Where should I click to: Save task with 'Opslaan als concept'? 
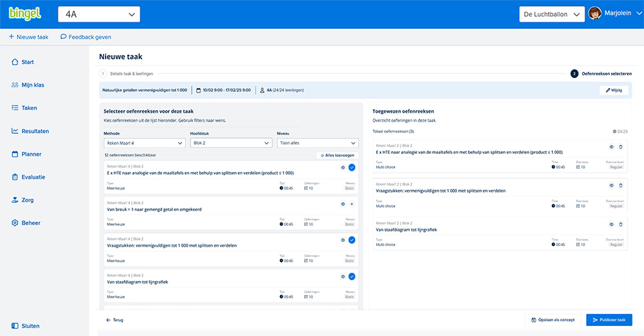(552, 320)
